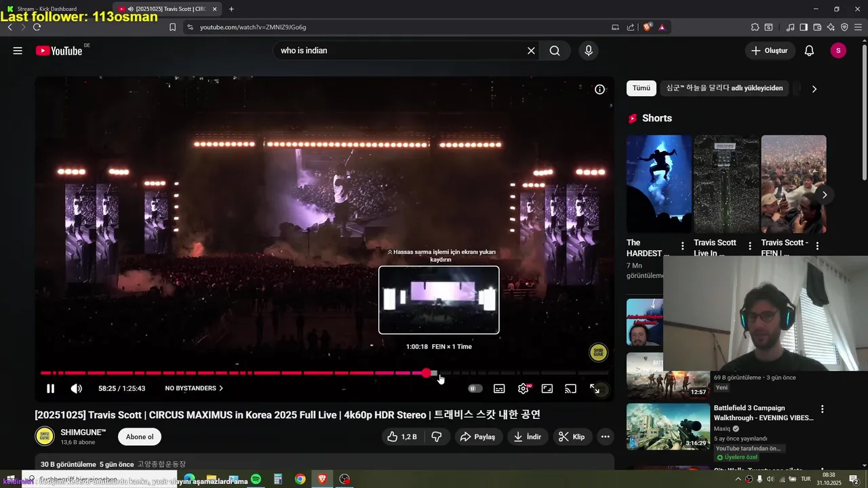Open the "Travis Scott - FE!N" Short thumbnail
868x488 pixels.
point(793,184)
